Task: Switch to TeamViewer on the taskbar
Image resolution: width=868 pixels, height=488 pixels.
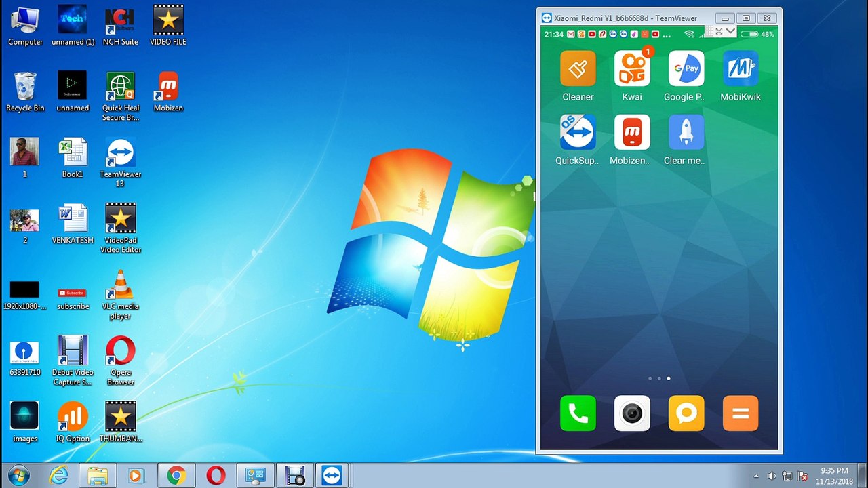Action: pos(333,476)
